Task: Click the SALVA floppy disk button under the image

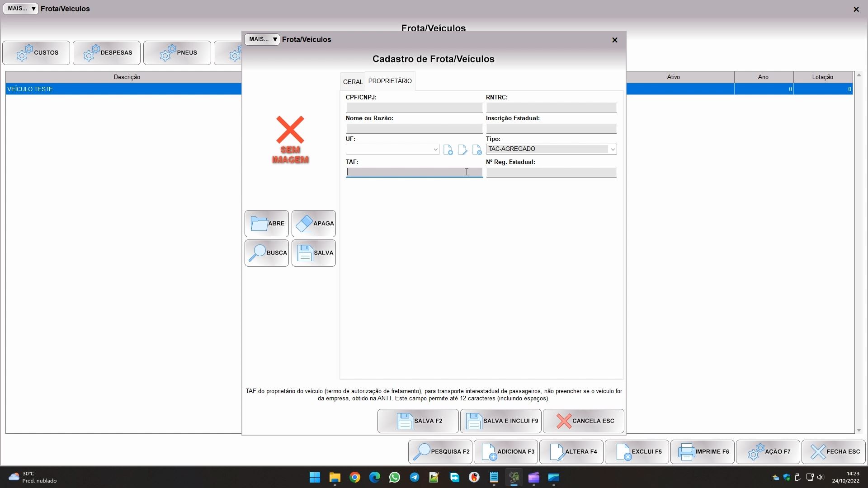Action: coord(314,253)
